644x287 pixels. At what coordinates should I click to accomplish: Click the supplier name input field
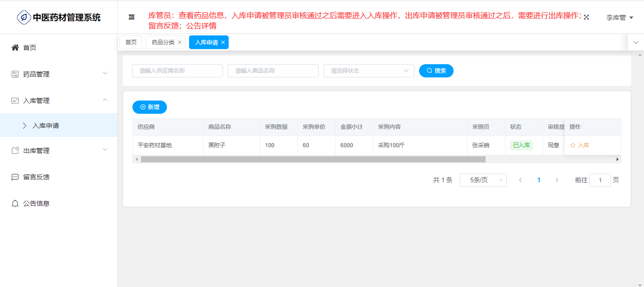point(177,71)
